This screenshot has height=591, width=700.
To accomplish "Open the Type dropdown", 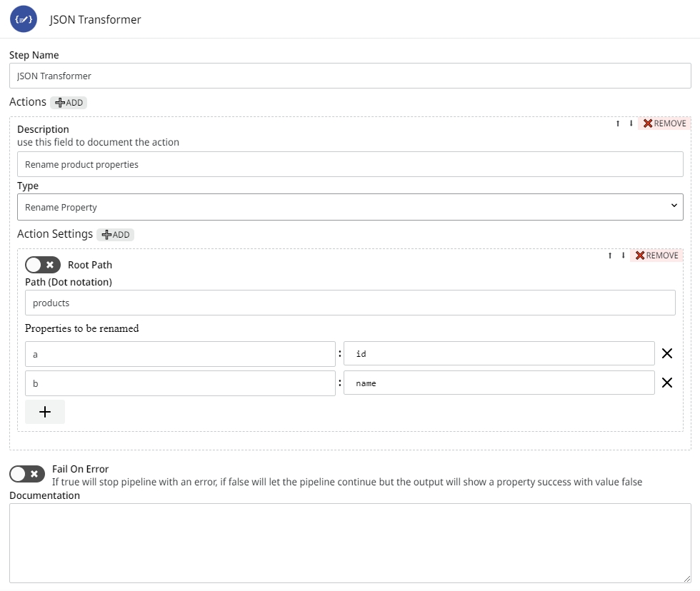I will [350, 207].
